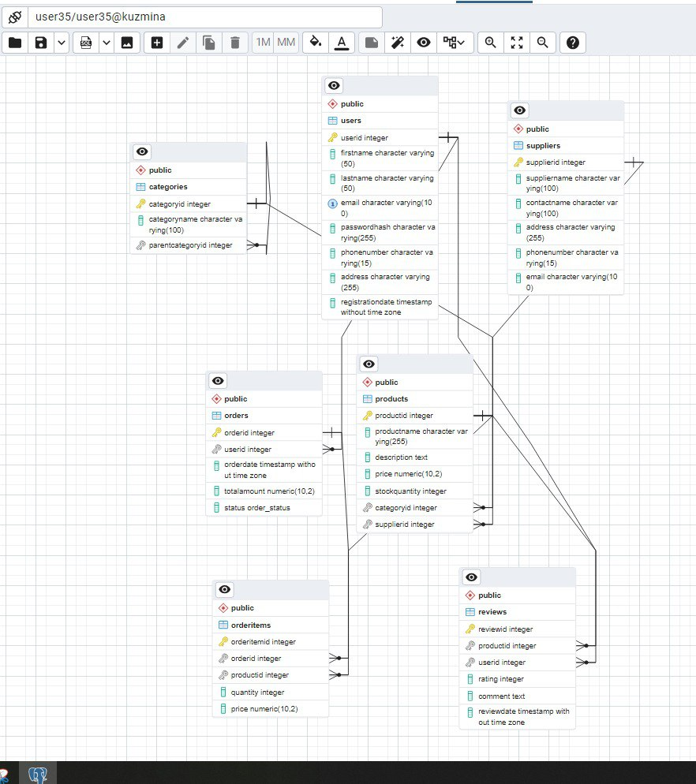Click the Open file folder icon
Screen dimensions: 696x784
(x=15, y=43)
